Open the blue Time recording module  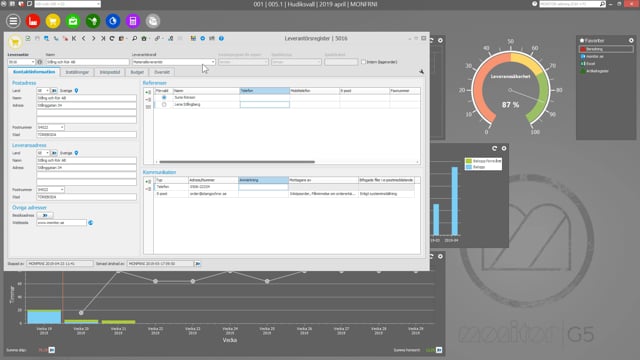tap(113, 21)
